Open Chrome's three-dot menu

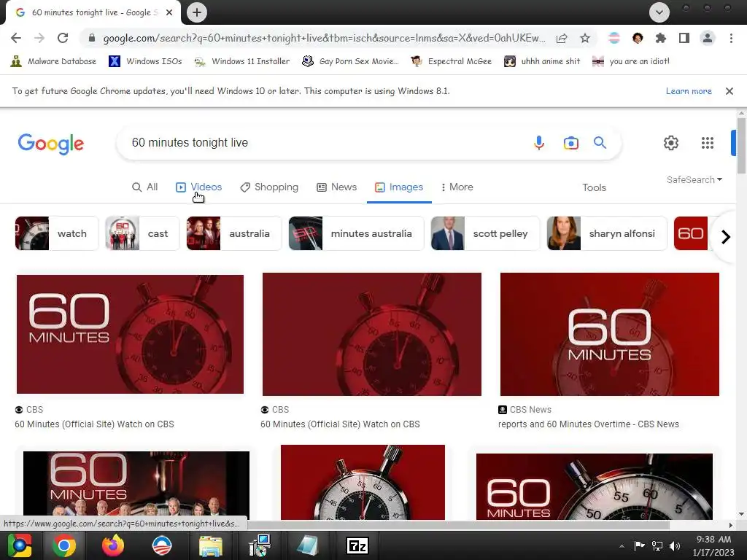pos(731,38)
